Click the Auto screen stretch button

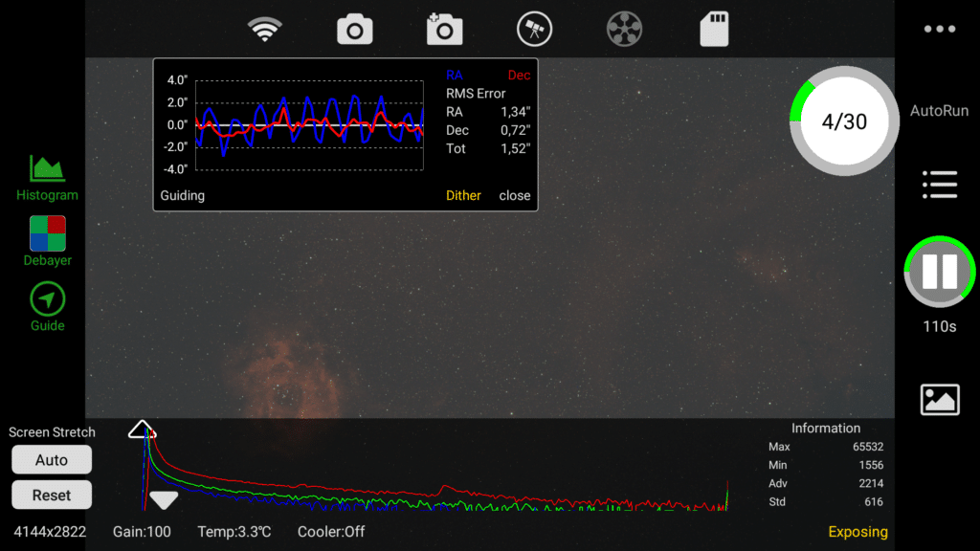(x=52, y=460)
